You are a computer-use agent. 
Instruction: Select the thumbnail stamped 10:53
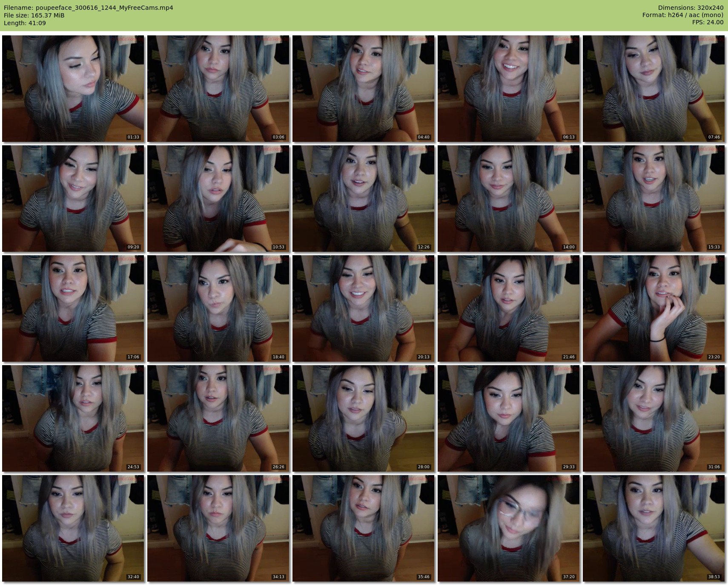point(218,199)
